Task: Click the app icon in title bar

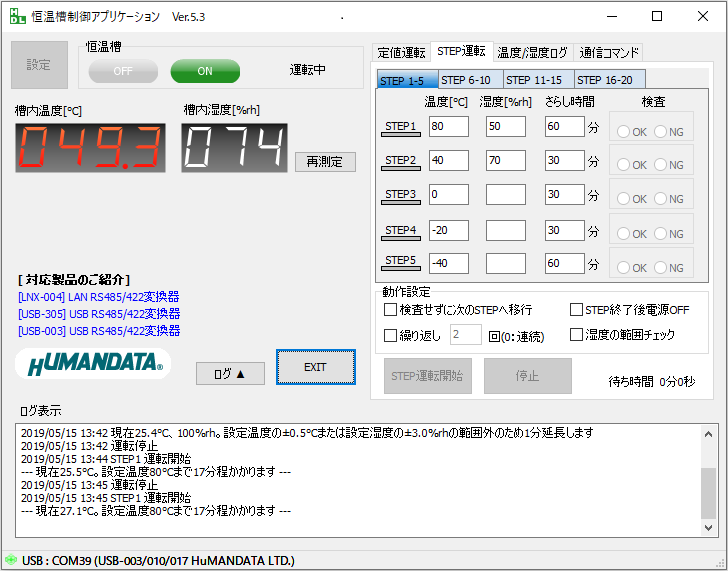Action: coord(18,16)
